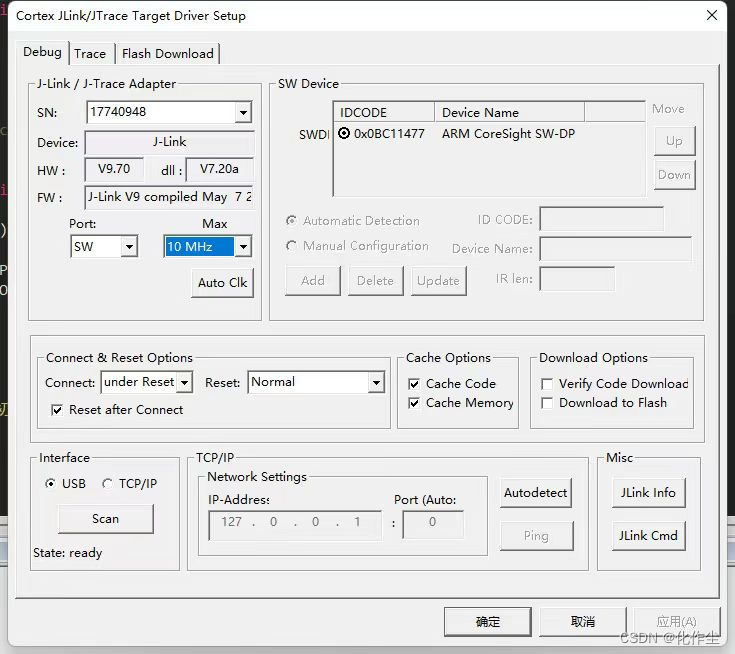
Task: Click the Add device button
Action: (313, 280)
